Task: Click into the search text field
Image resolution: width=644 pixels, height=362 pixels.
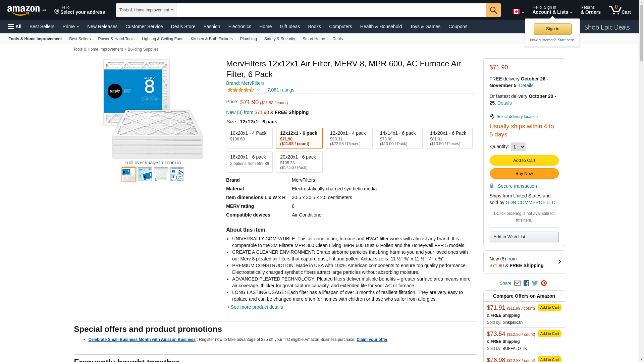Action: (x=331, y=10)
